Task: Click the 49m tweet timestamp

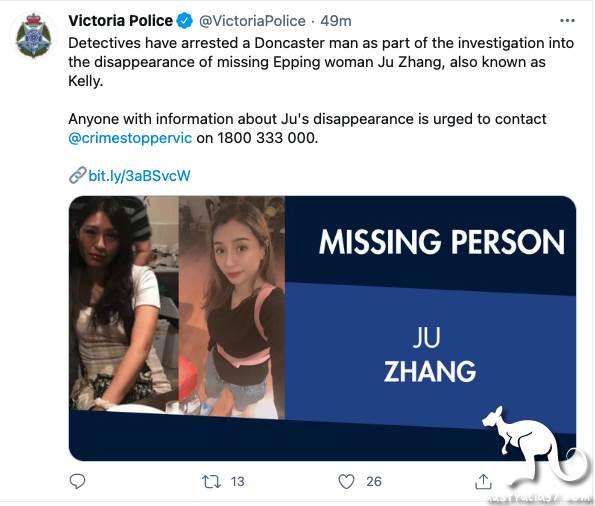Action: point(336,21)
